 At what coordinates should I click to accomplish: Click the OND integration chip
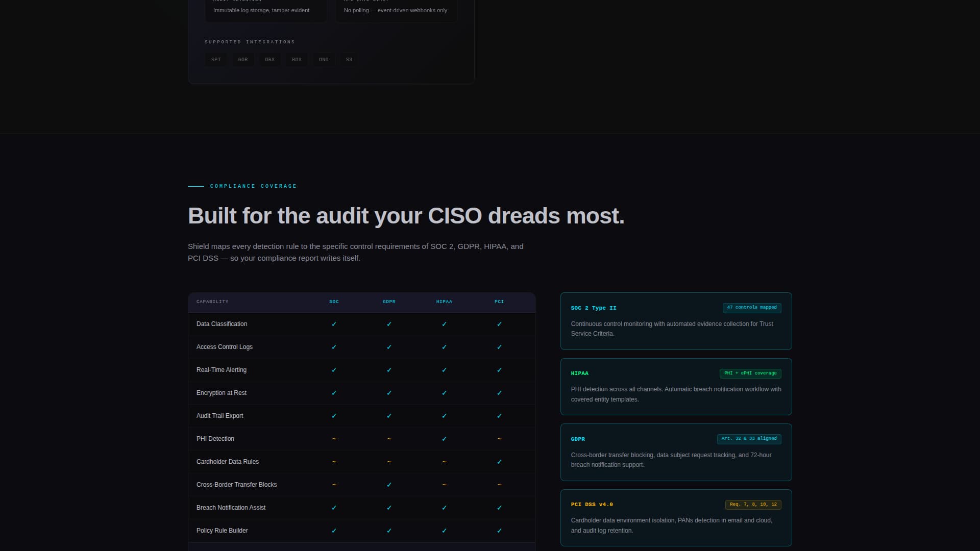(x=324, y=60)
